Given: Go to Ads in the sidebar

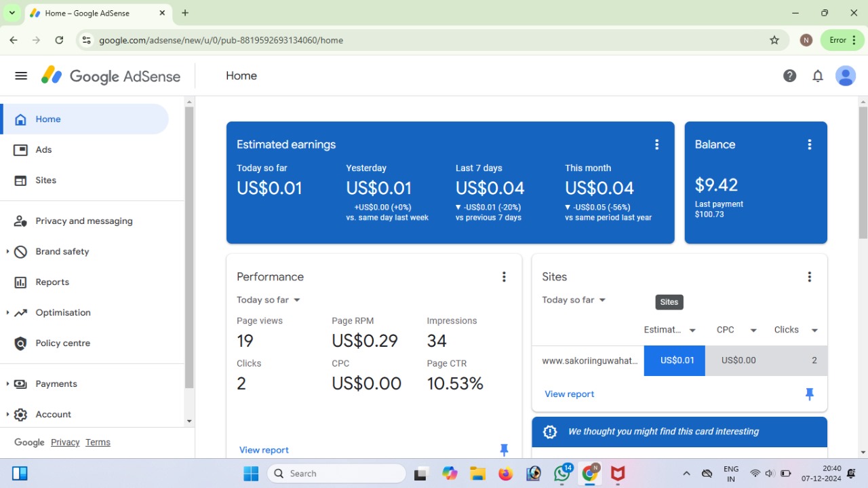Looking at the screenshot, I should pos(84,150).
